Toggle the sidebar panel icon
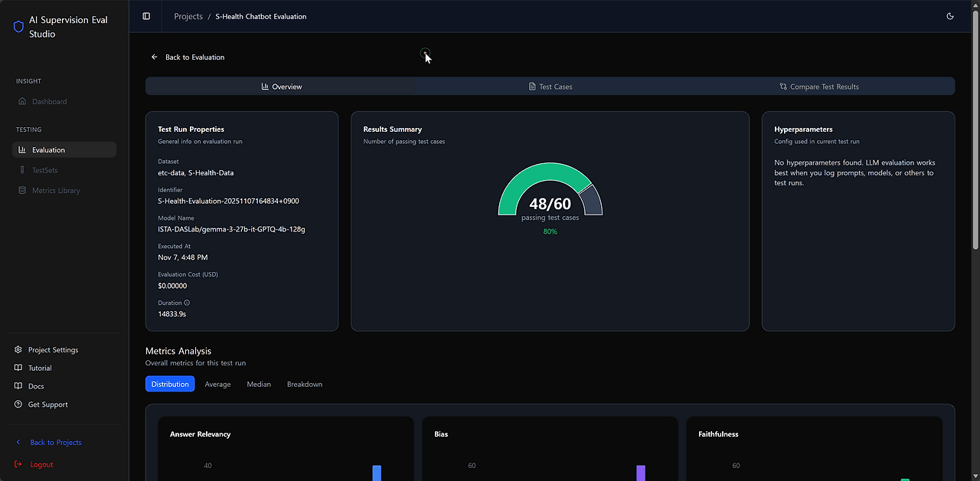 (x=146, y=16)
